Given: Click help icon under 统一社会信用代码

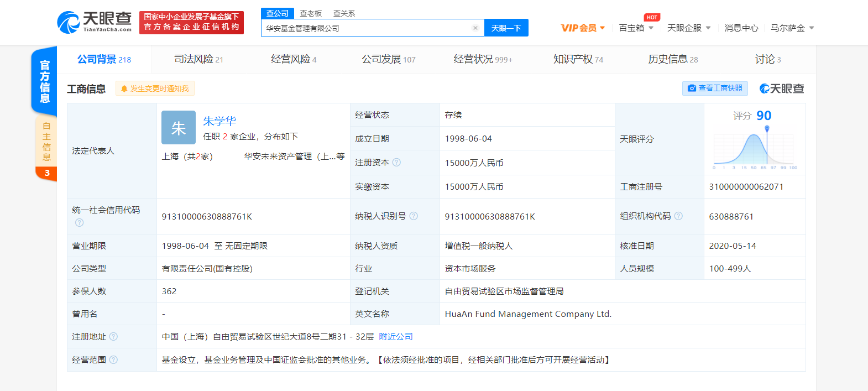Looking at the screenshot, I should (x=79, y=222).
